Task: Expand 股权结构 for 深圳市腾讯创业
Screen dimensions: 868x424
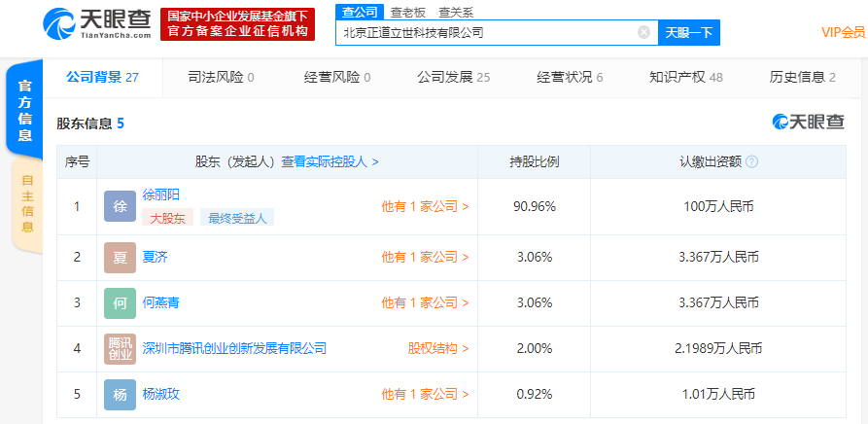Action: click(437, 348)
